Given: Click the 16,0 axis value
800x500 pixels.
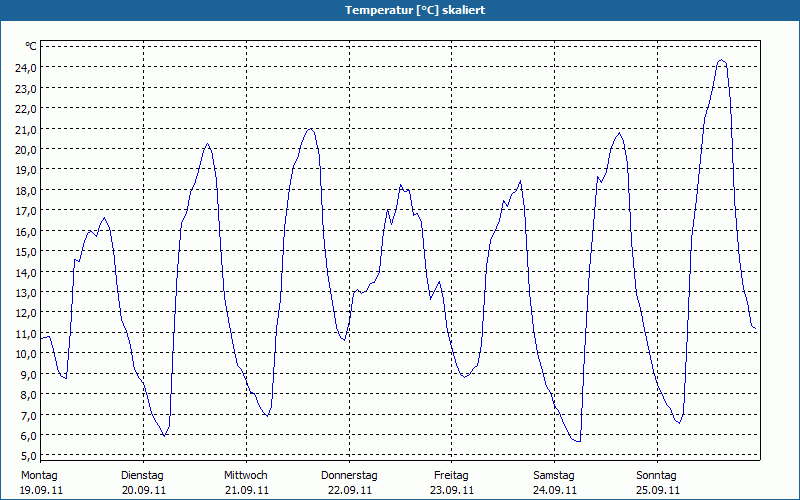Looking at the screenshot, I should point(26,231).
